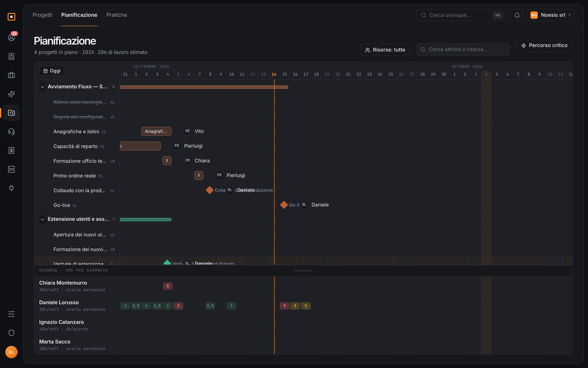Click the Go-live milestone diamond
588x368 pixels.
[284, 205]
